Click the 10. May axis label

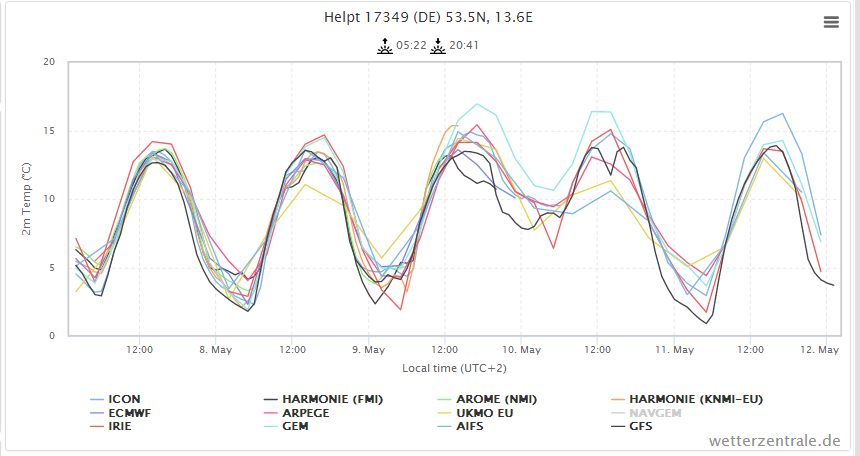521,350
